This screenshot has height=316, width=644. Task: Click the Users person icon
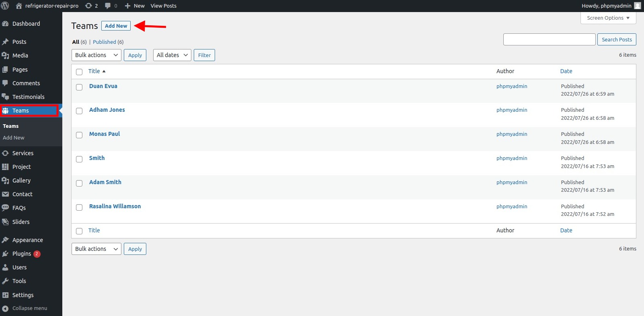5,267
